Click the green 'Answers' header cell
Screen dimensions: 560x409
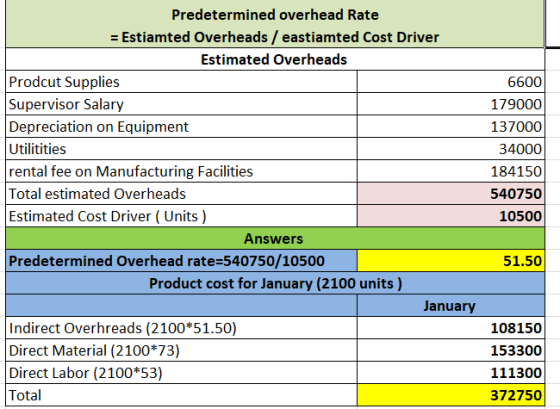point(275,238)
